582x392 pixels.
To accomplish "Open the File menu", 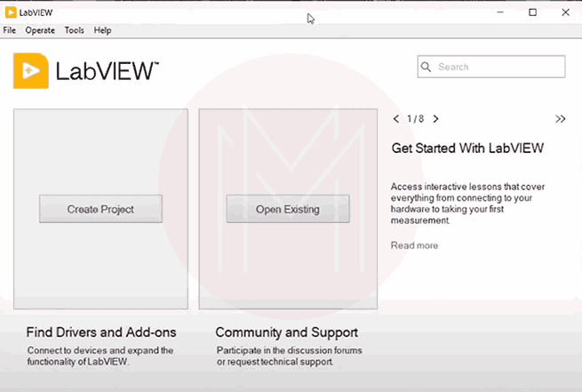I will click(x=10, y=30).
